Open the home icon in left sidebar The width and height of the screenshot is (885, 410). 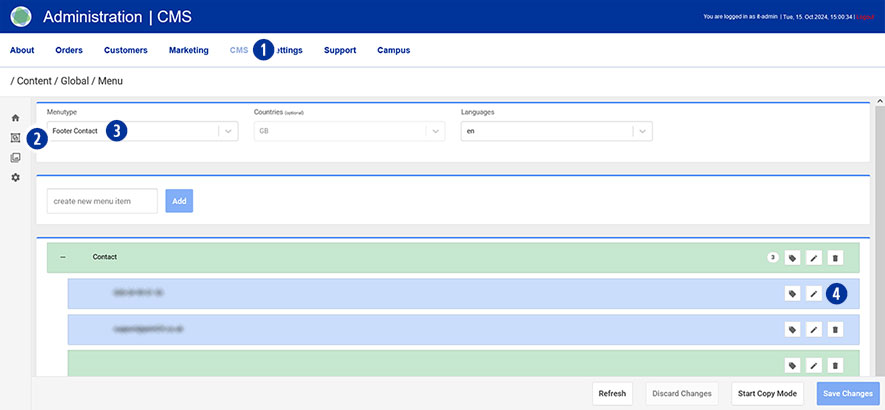point(15,118)
